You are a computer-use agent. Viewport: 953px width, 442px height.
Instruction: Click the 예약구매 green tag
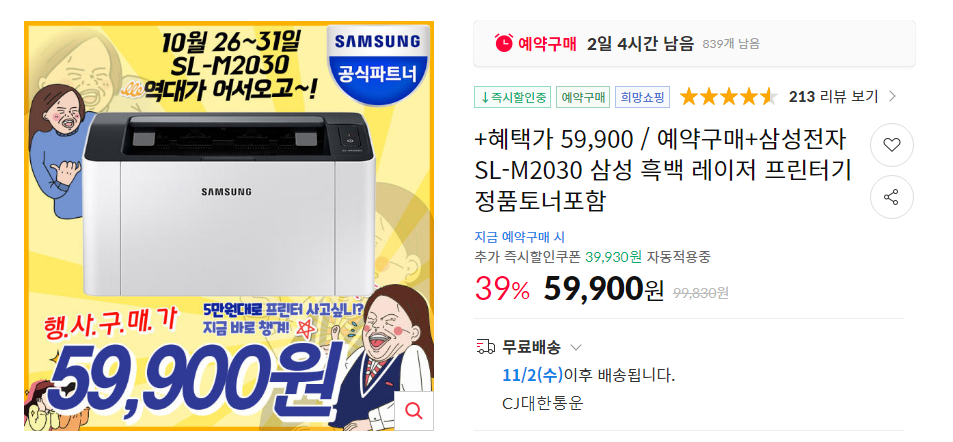(x=582, y=97)
